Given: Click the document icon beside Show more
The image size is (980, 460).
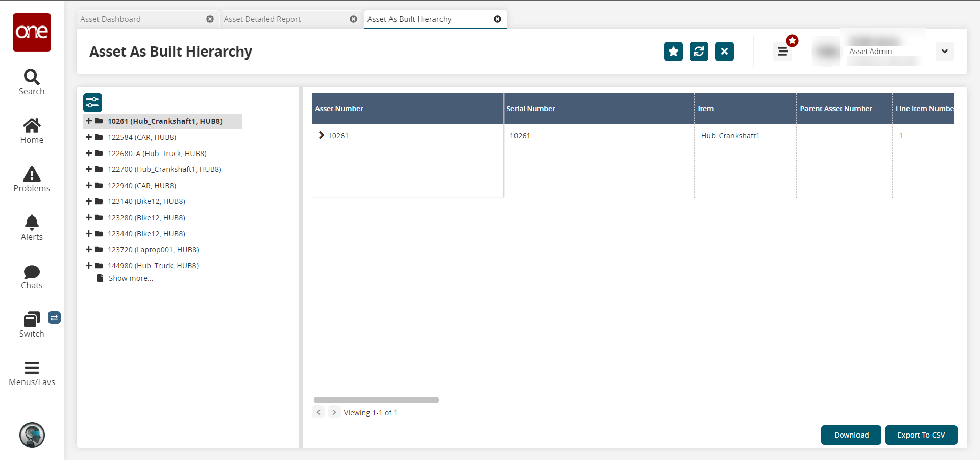Looking at the screenshot, I should point(101,278).
